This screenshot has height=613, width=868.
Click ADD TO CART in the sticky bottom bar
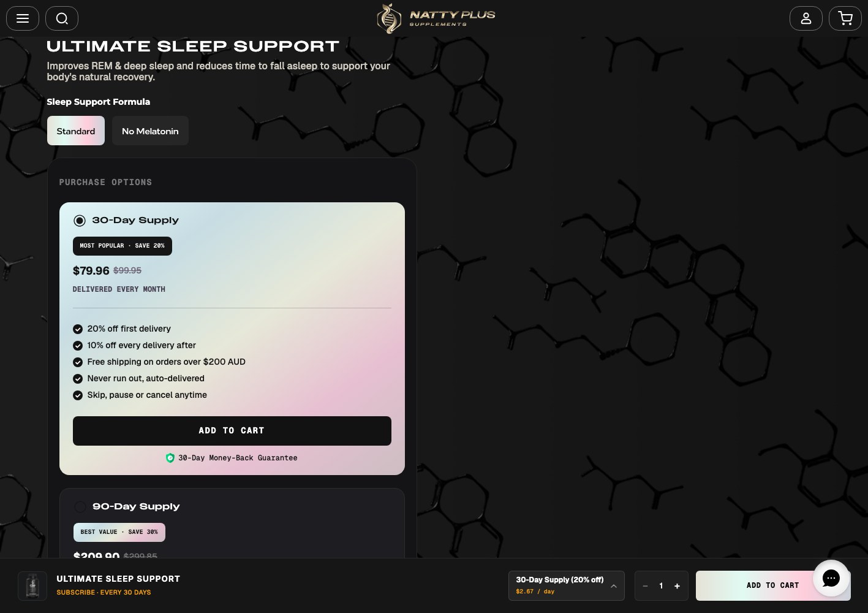coord(773,585)
